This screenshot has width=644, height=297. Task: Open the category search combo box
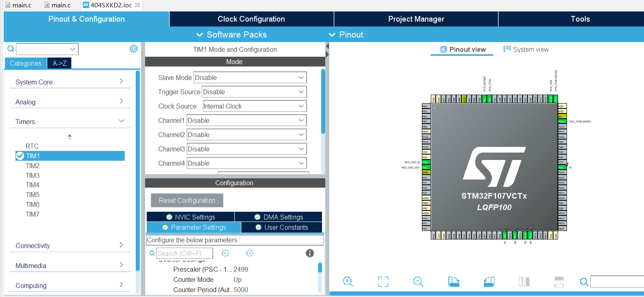47,49
